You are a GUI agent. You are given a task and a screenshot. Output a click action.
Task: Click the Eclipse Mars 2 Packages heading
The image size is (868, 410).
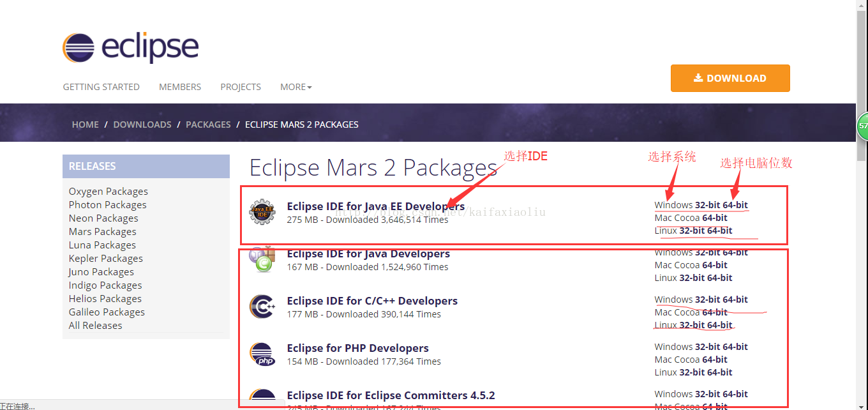pyautogui.click(x=373, y=168)
